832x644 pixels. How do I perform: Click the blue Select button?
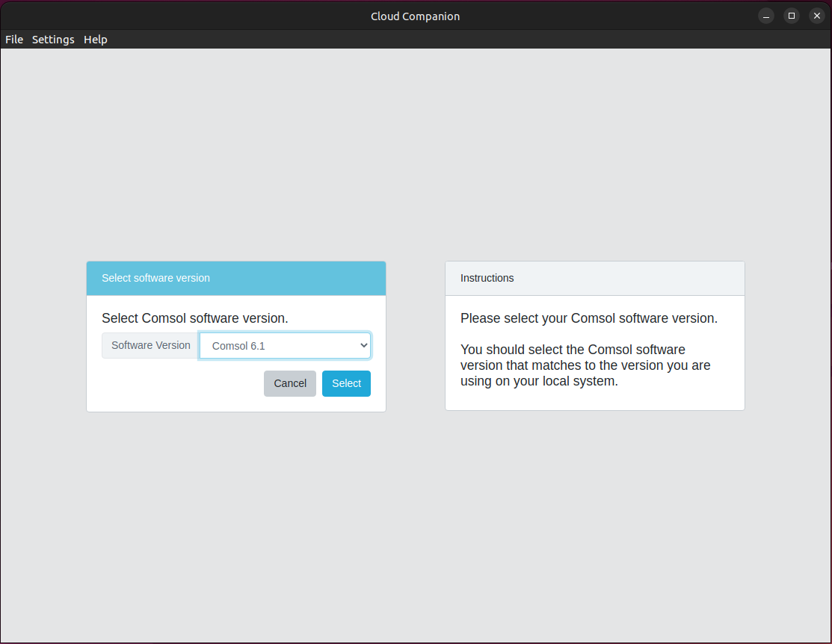click(347, 383)
